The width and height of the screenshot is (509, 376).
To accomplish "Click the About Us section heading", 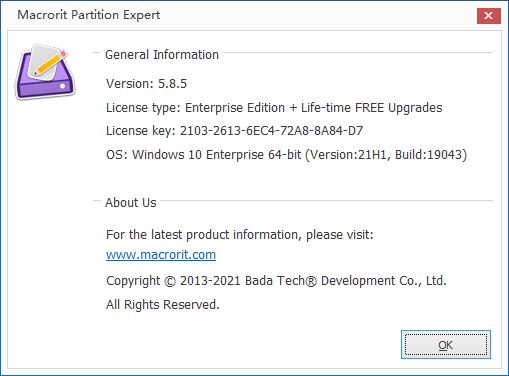I will pos(131,203).
